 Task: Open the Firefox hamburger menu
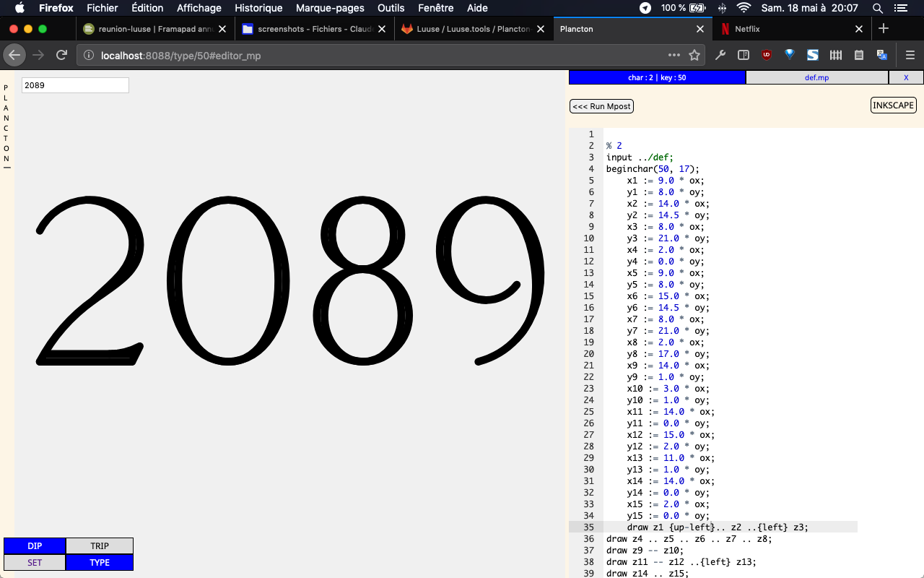click(x=910, y=55)
